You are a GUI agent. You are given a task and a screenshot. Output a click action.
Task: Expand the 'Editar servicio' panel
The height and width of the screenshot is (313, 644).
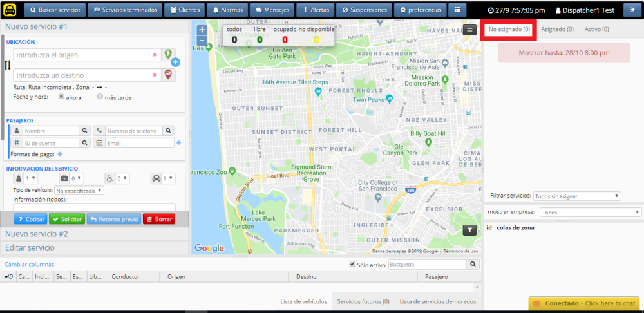(95, 248)
